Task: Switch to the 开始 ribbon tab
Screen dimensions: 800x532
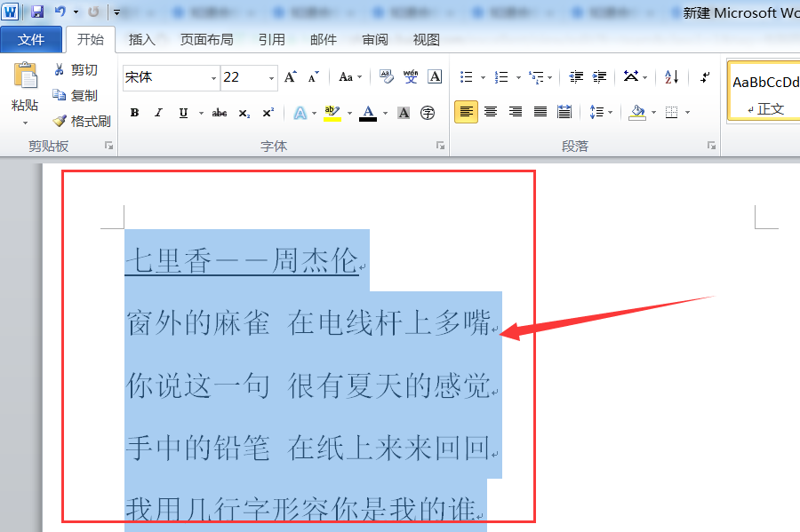Action: click(91, 39)
